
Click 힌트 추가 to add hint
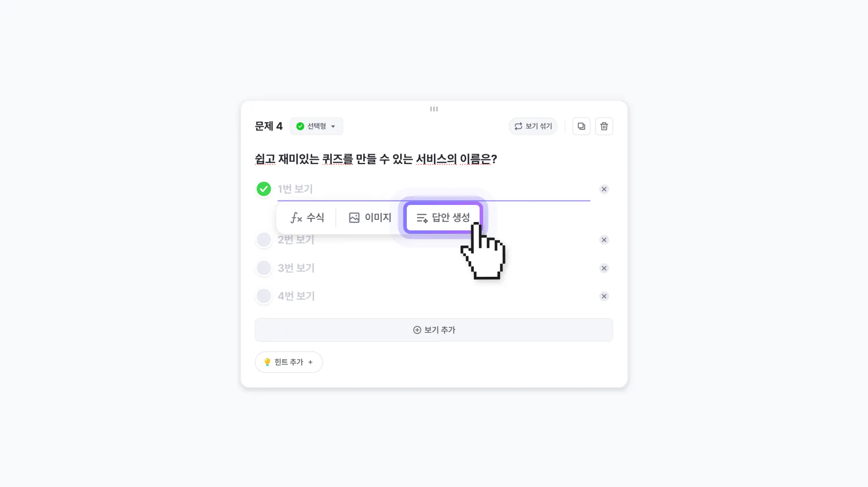pyautogui.click(x=288, y=362)
